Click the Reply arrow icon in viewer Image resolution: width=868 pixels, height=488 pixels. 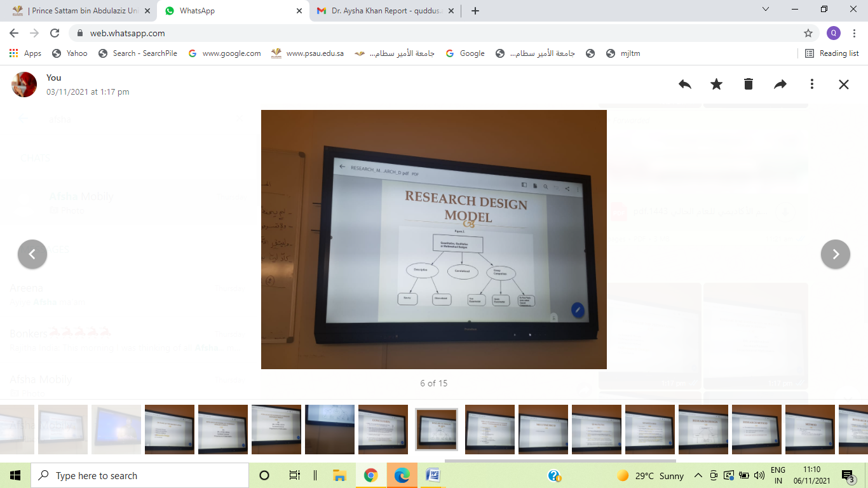685,85
